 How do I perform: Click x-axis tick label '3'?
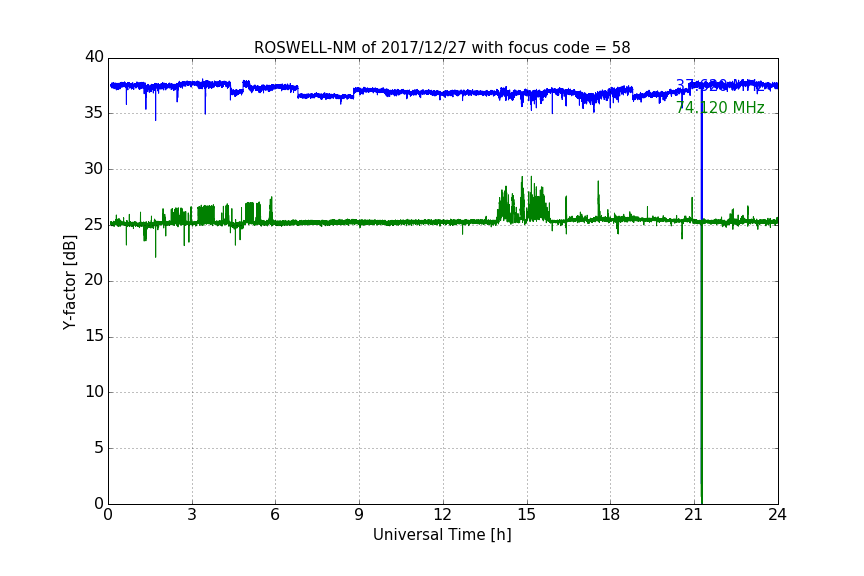(x=192, y=515)
